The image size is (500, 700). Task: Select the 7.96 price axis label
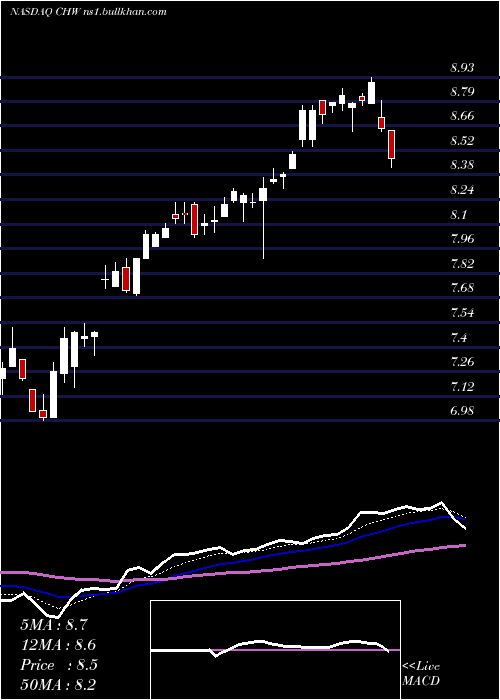click(462, 239)
